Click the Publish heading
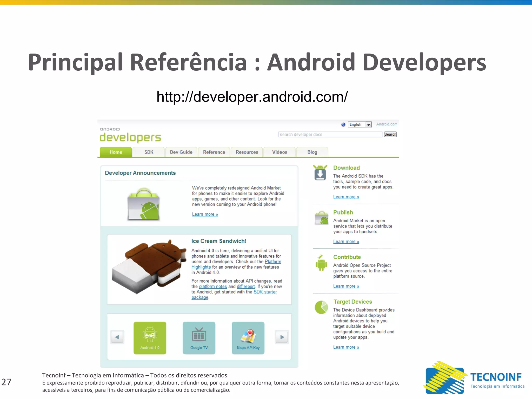 pyautogui.click(x=343, y=212)
